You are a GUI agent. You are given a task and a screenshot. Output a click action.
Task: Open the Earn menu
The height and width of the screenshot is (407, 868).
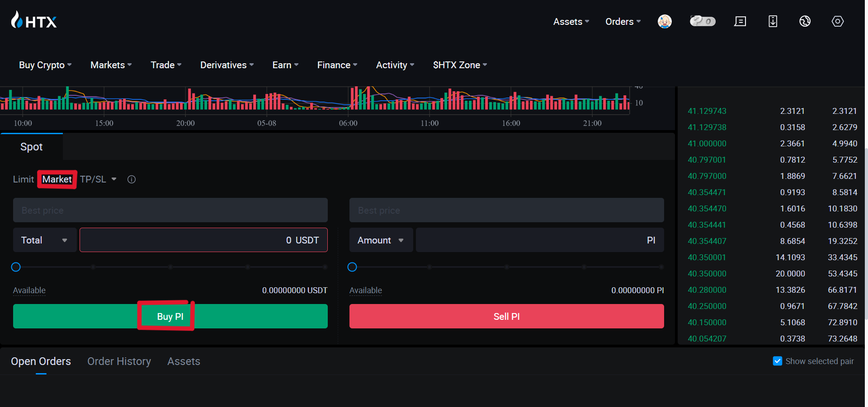285,65
